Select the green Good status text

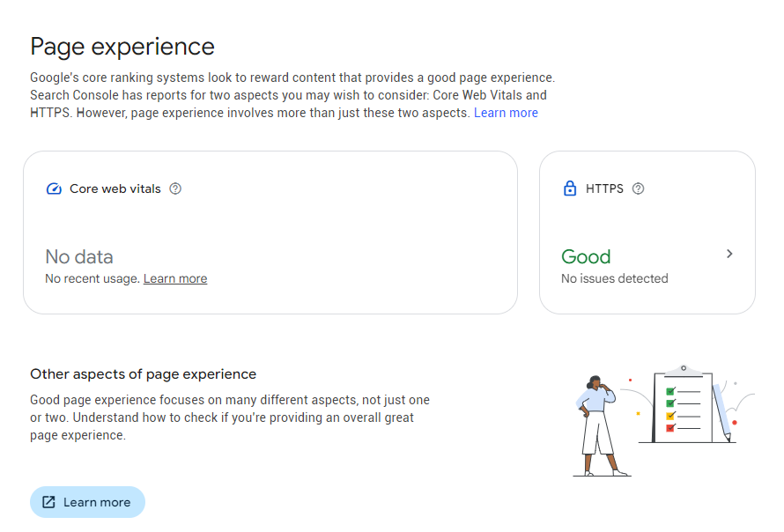coord(586,256)
